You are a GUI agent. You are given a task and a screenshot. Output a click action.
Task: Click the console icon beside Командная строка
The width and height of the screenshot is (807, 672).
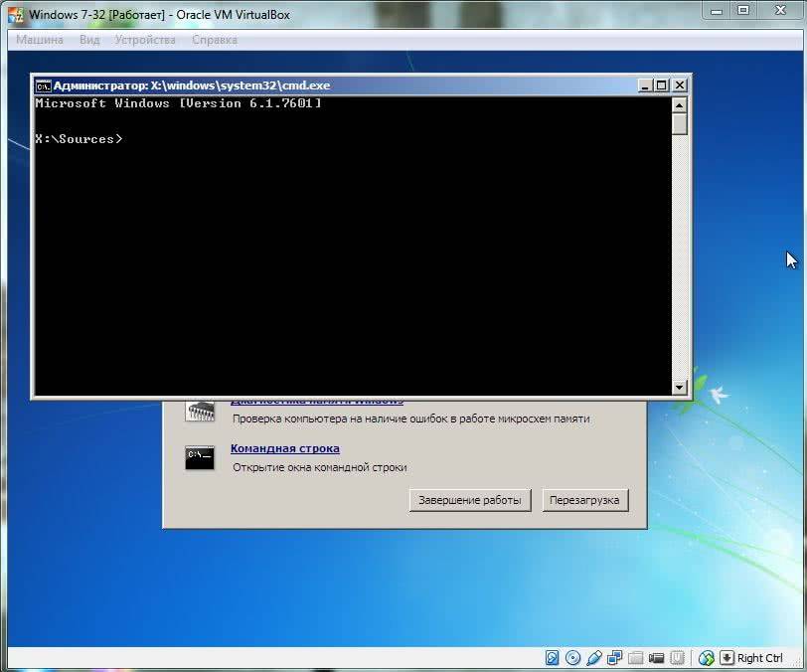(200, 457)
